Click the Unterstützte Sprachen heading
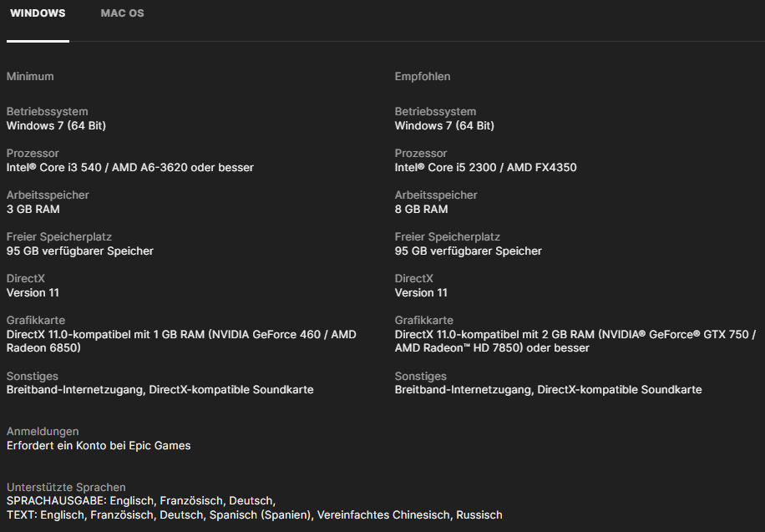The height and width of the screenshot is (532, 765). 66,487
